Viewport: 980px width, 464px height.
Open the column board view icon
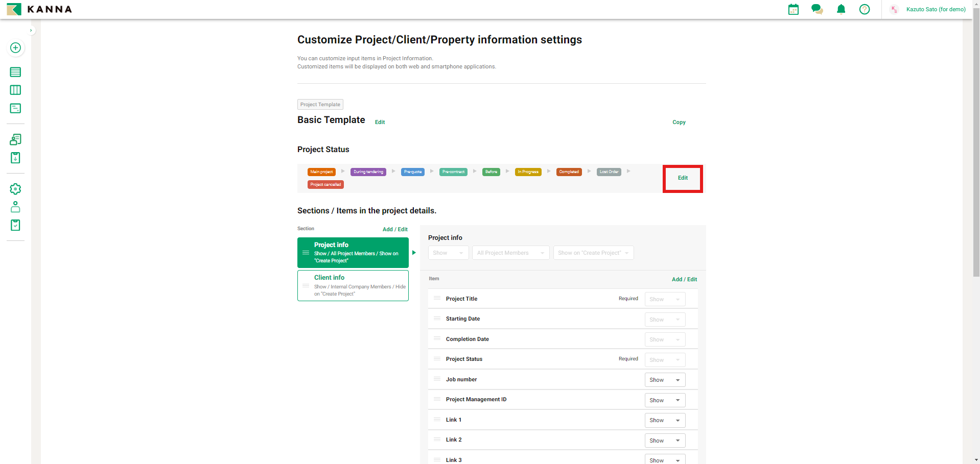(x=15, y=90)
